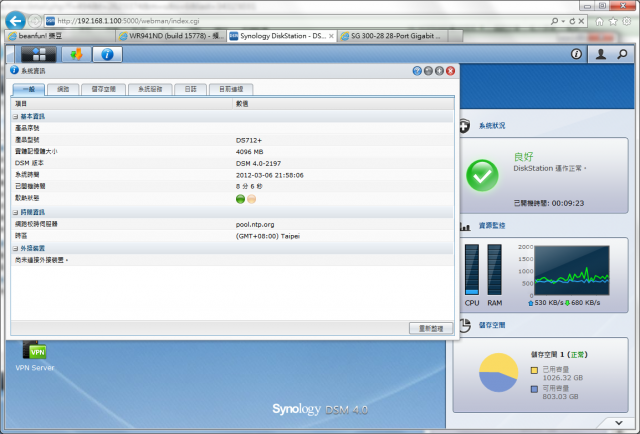Switch to the 儲存空間 tab
This screenshot has width=640, height=434.
[103, 89]
